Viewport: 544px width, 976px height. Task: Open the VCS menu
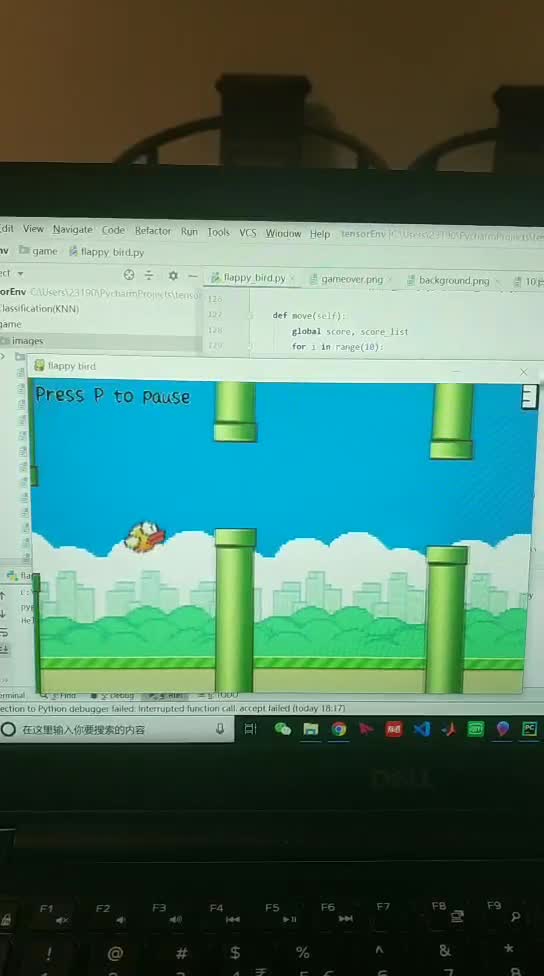pyautogui.click(x=248, y=232)
